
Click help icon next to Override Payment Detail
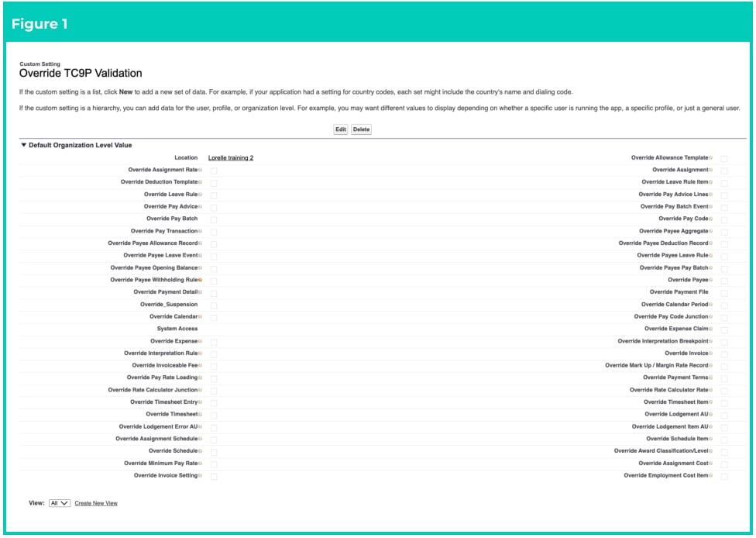200,292
